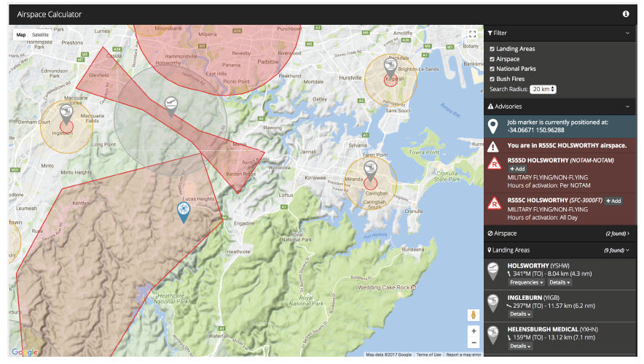Zoom out the map with minus button
Viewport: 644px width, 364px height.
pos(474,342)
